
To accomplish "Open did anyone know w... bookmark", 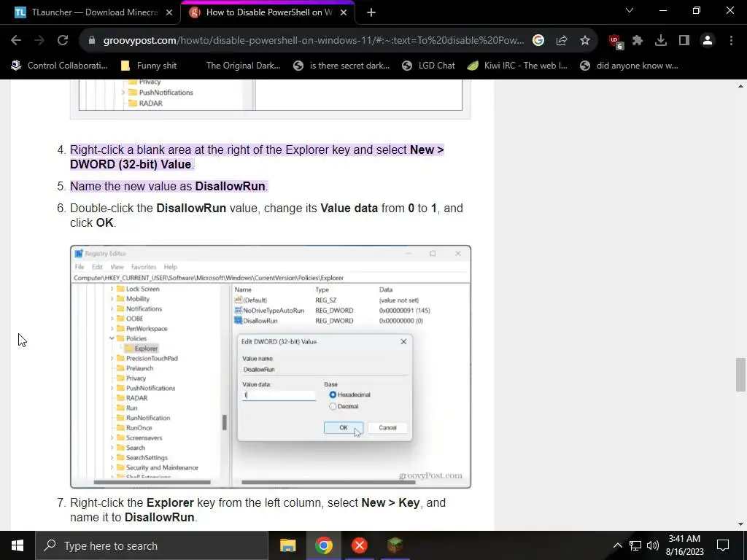I will tap(629, 66).
